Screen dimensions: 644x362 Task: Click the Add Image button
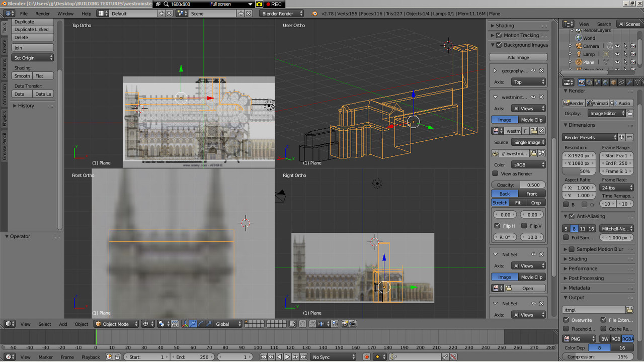(x=518, y=57)
